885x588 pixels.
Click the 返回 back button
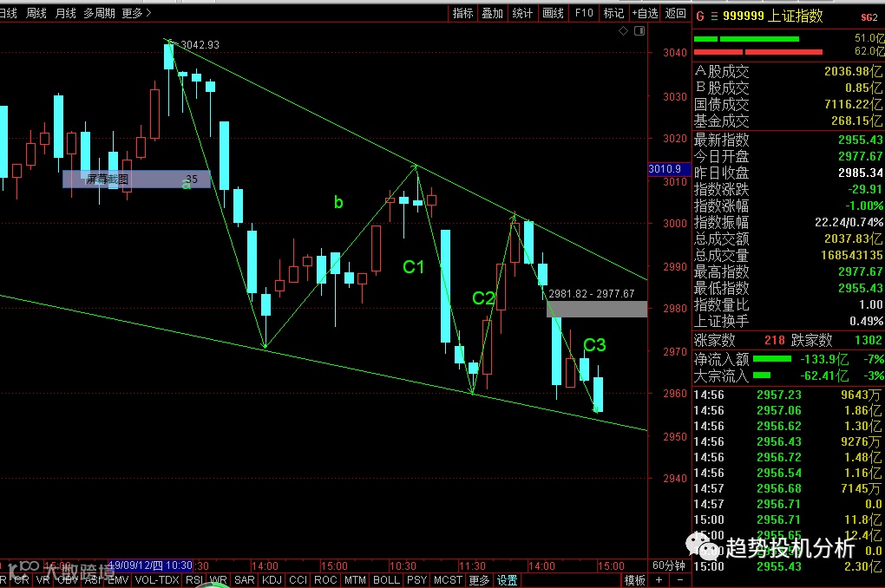676,13
